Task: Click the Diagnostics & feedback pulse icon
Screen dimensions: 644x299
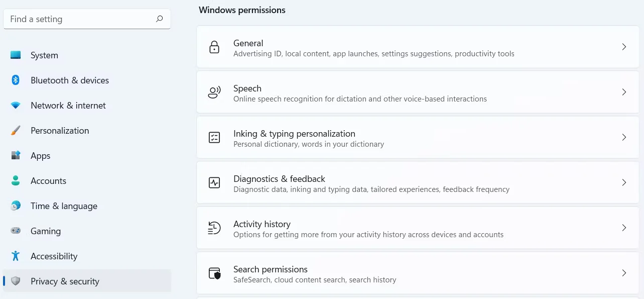Action: point(214,183)
